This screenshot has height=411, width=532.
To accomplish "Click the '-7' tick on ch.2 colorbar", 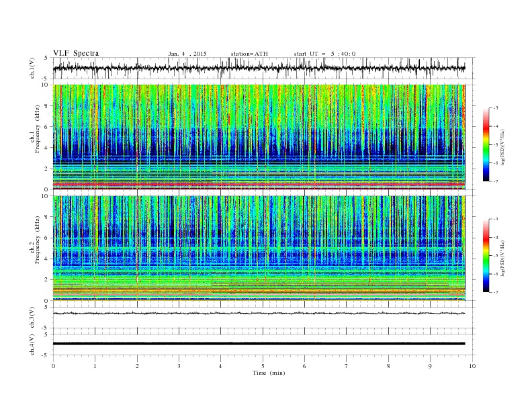I will (495, 292).
